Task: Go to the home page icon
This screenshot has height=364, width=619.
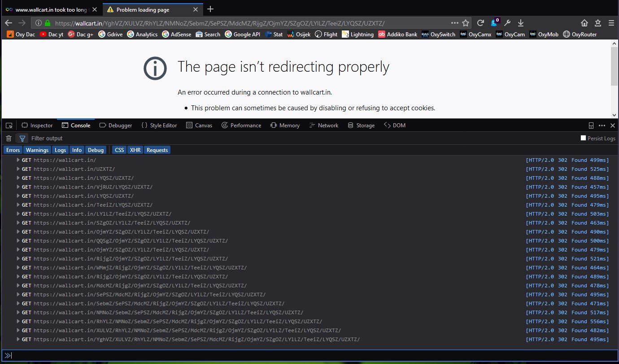Action: [584, 23]
